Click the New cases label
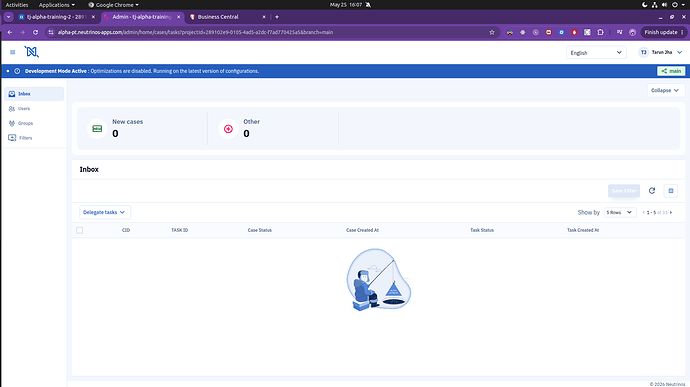Viewport: 690px width, 387px height. (128, 122)
